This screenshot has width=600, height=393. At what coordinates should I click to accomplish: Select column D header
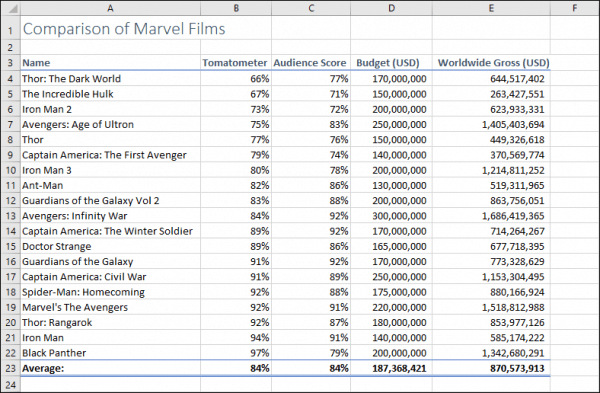point(391,8)
